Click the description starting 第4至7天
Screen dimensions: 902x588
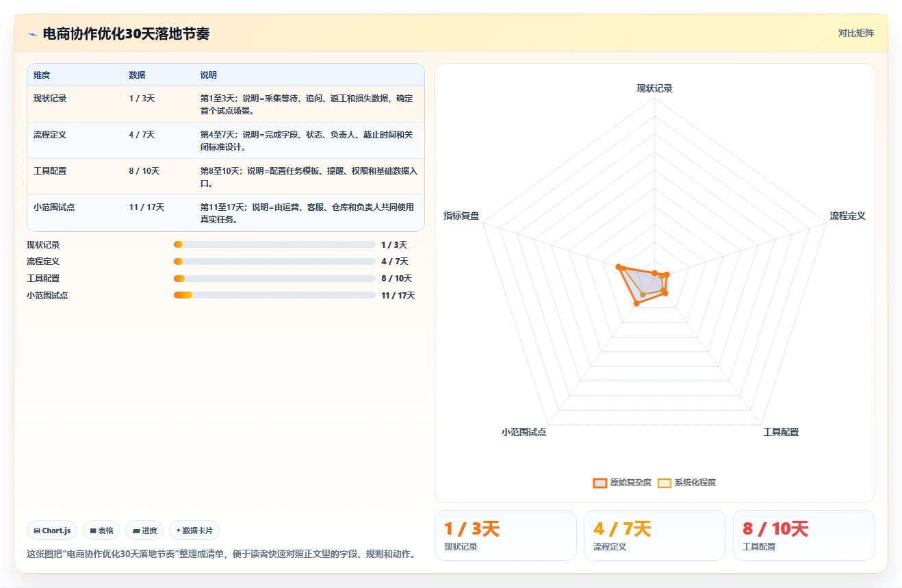coord(307,140)
